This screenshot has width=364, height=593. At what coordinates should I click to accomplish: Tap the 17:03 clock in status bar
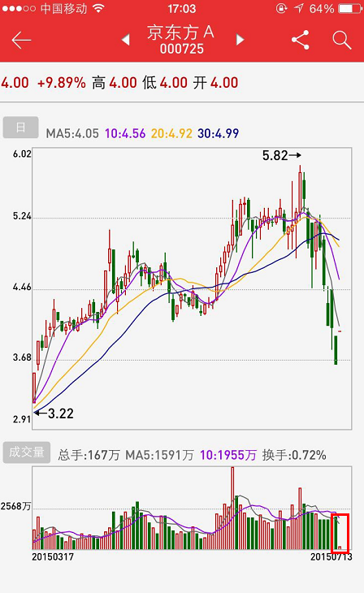pos(182,8)
